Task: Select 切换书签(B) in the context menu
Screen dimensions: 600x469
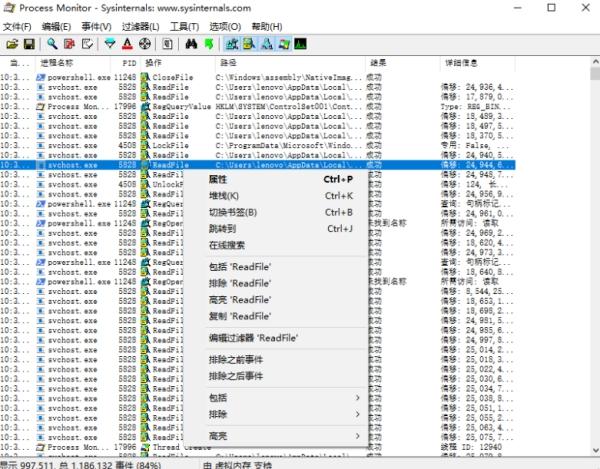Action: coord(276,212)
